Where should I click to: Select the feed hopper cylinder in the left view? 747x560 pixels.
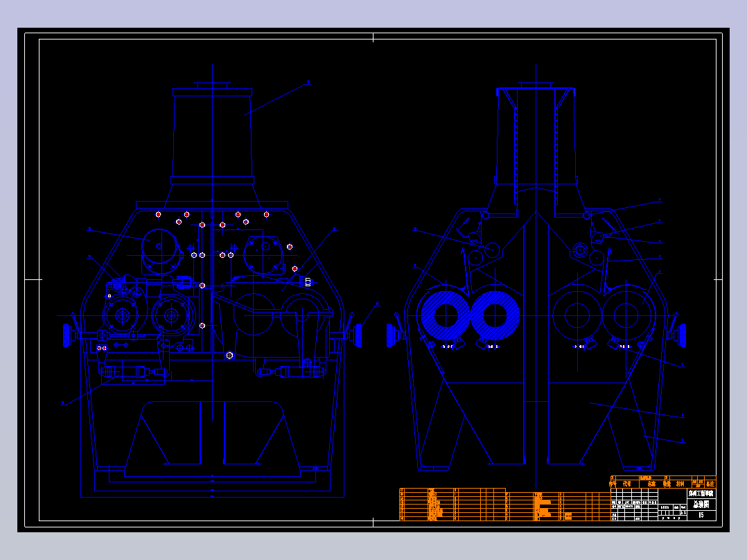point(213,137)
